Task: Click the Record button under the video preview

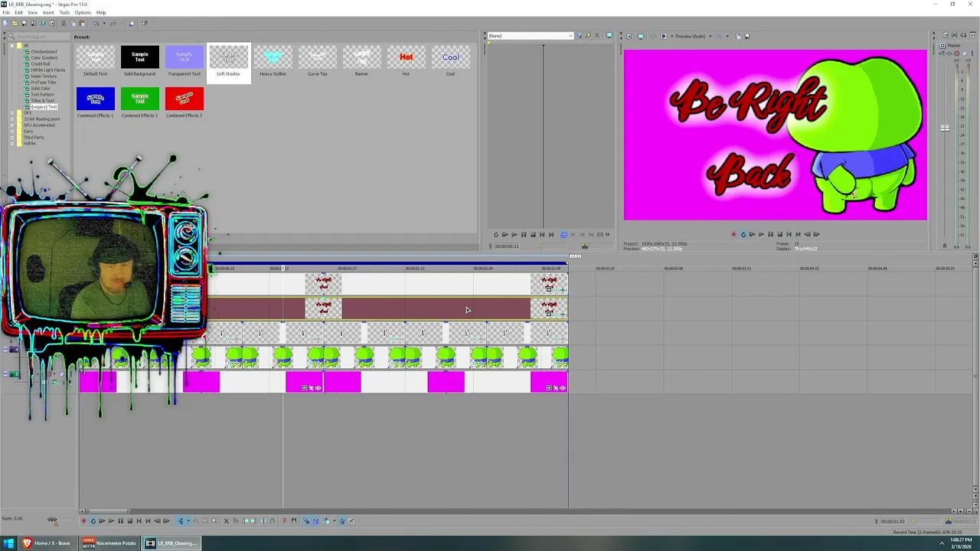Action: [733, 234]
